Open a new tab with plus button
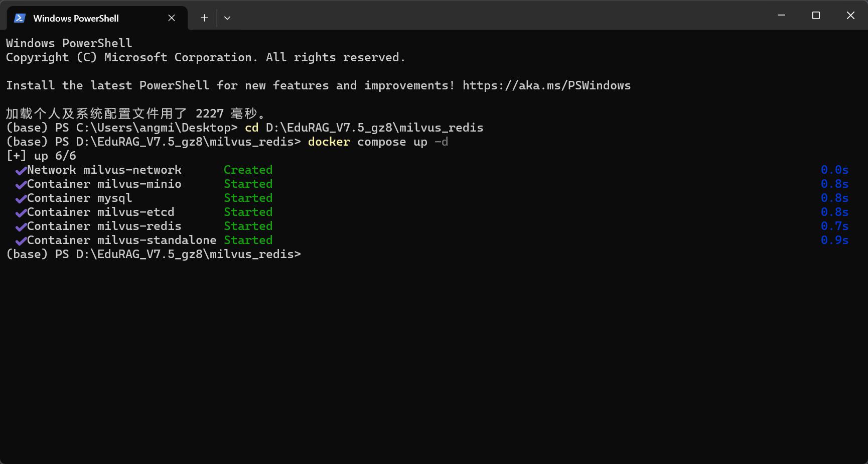The width and height of the screenshot is (868, 464). [x=204, y=18]
